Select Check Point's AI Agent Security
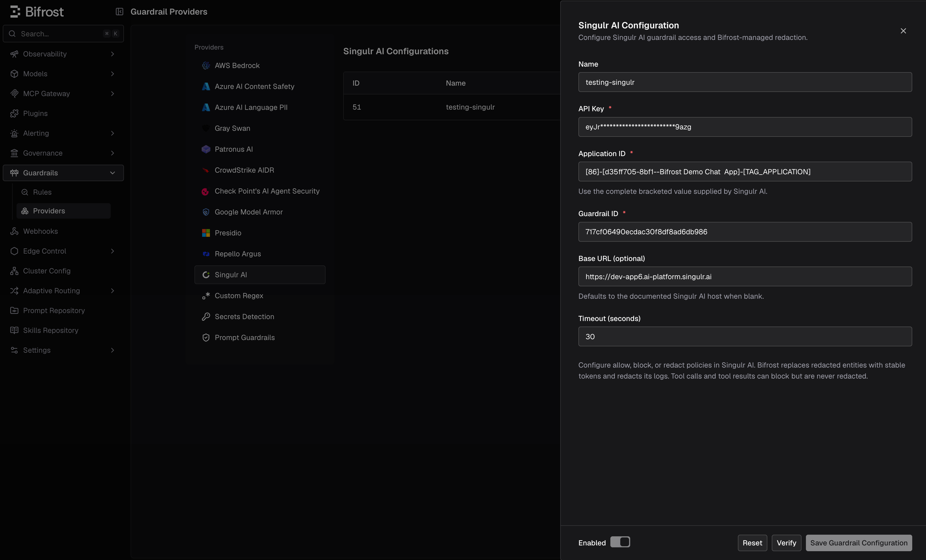This screenshot has height=560, width=926. click(260, 191)
